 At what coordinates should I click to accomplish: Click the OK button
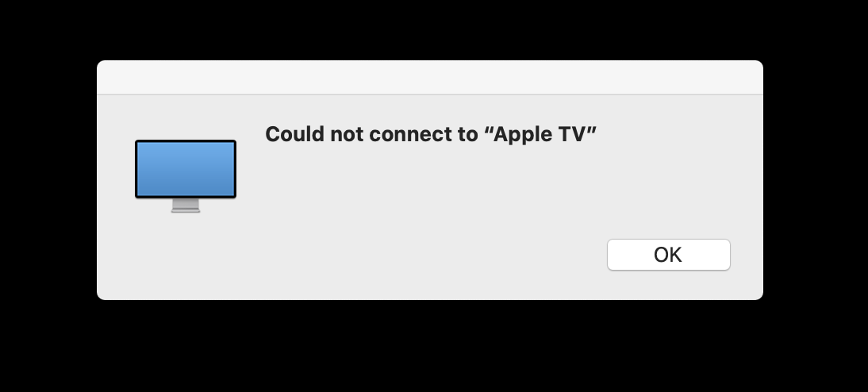pyautogui.click(x=668, y=255)
